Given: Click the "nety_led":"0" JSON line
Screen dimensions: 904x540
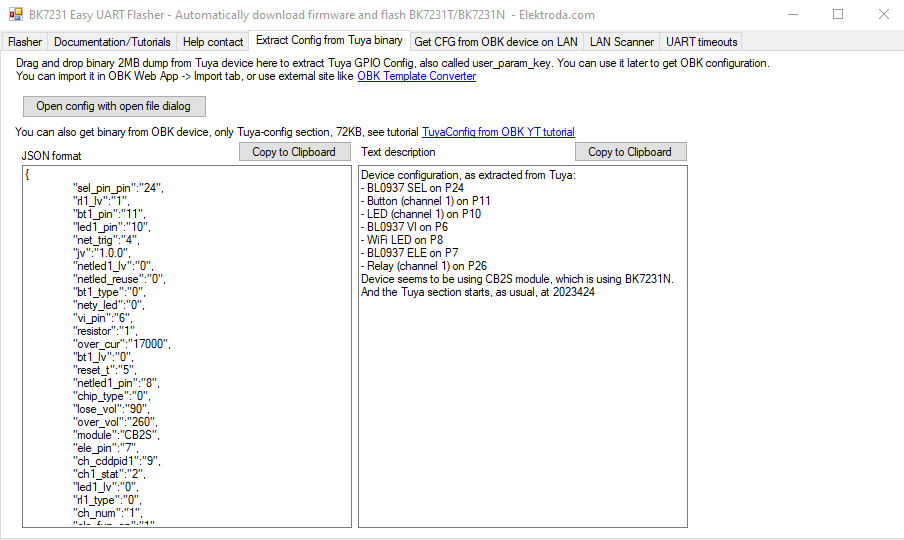Looking at the screenshot, I should [x=108, y=305].
